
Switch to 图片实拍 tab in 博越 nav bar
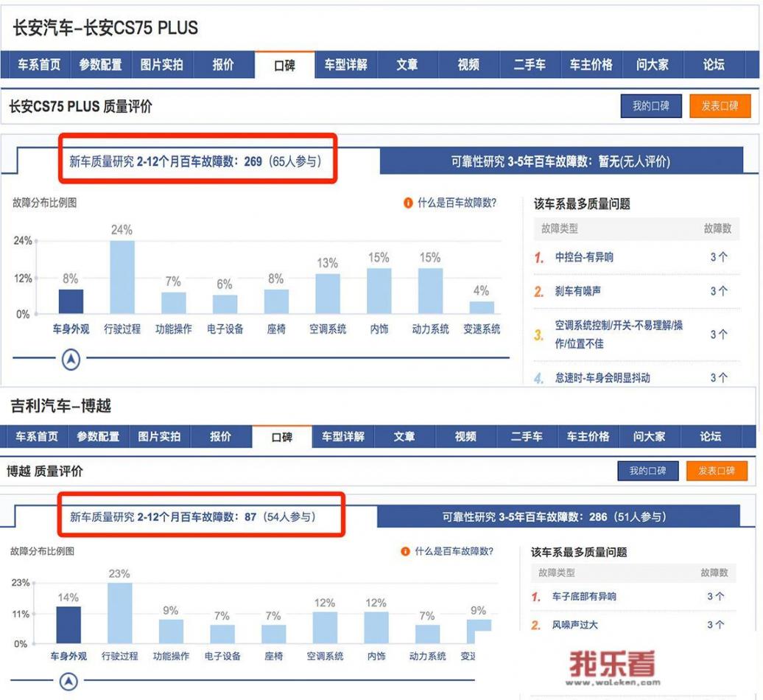160,437
